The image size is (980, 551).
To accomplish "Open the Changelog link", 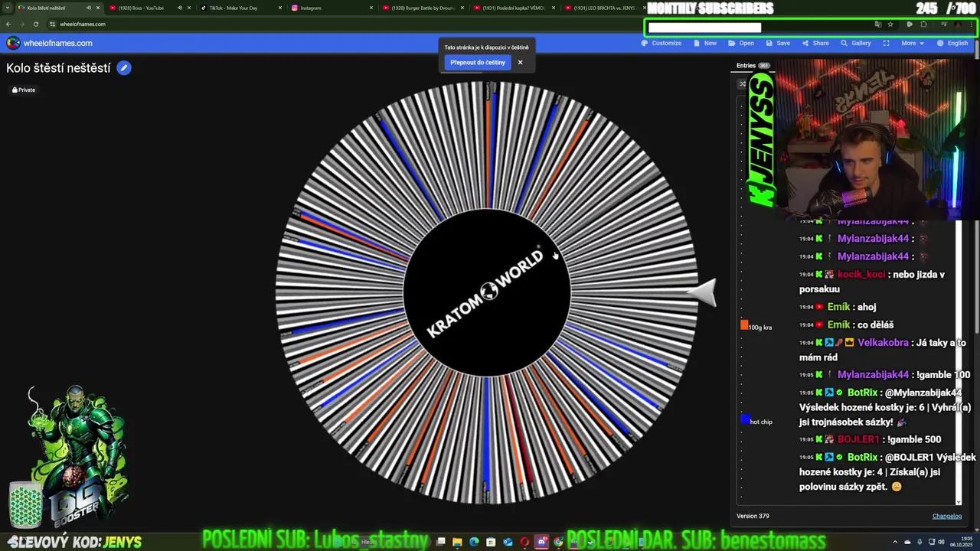I will click(947, 516).
